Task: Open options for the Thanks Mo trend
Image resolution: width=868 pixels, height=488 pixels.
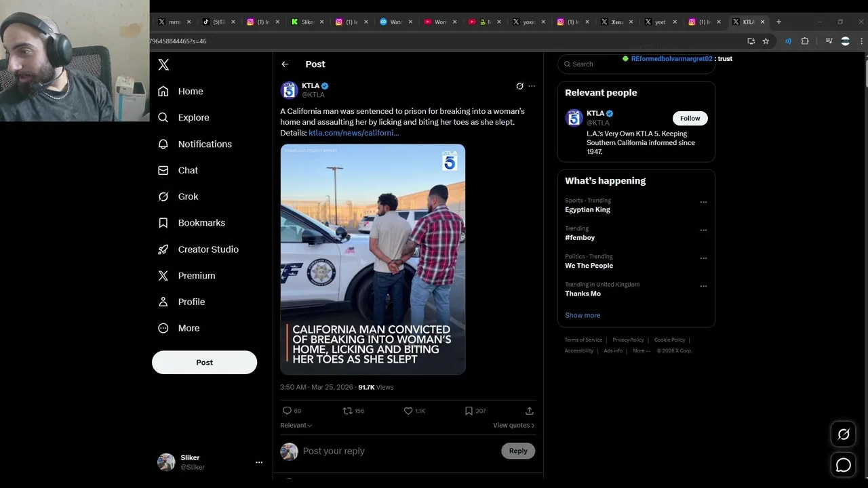Action: (x=703, y=286)
